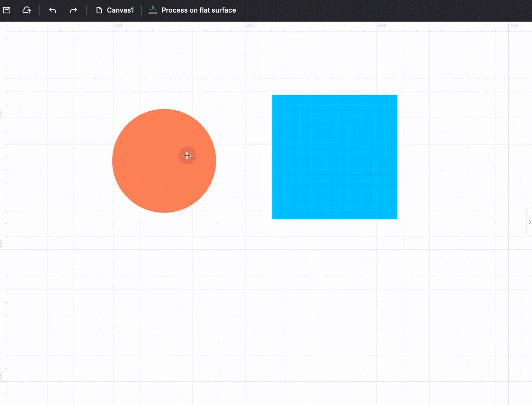Click the 300 mark on top ruler
Viewport: 532px width, 405px height.
pyautogui.click(x=382, y=25)
